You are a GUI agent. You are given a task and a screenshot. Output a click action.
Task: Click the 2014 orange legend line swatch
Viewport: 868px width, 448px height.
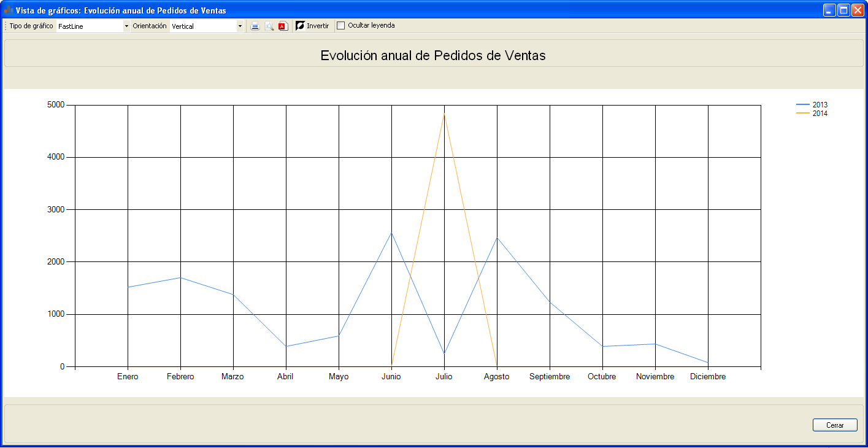(x=802, y=114)
